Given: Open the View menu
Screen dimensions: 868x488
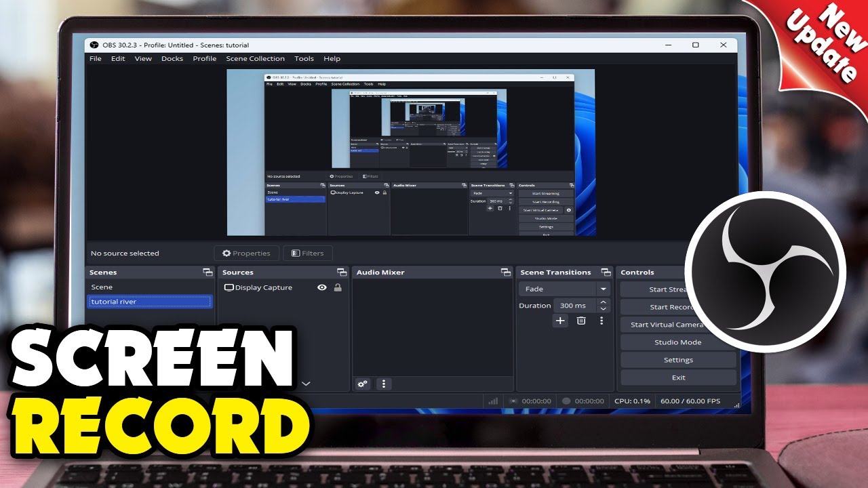Looking at the screenshot, I should [x=143, y=59].
